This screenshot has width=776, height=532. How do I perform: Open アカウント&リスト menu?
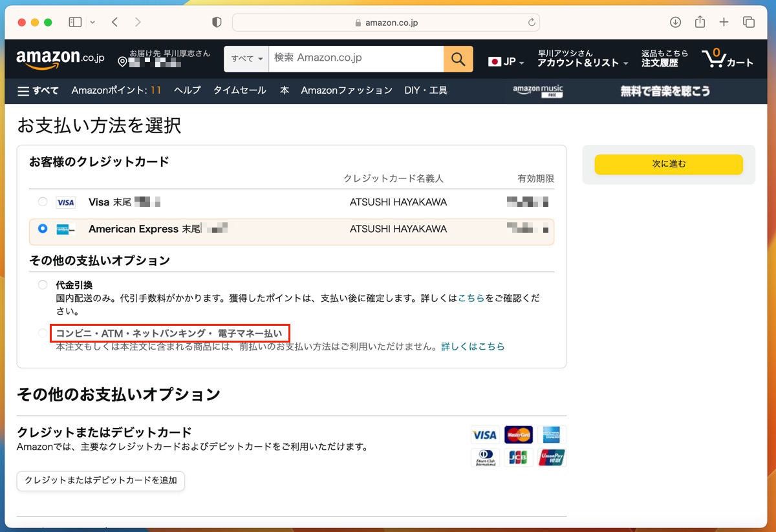click(x=583, y=58)
